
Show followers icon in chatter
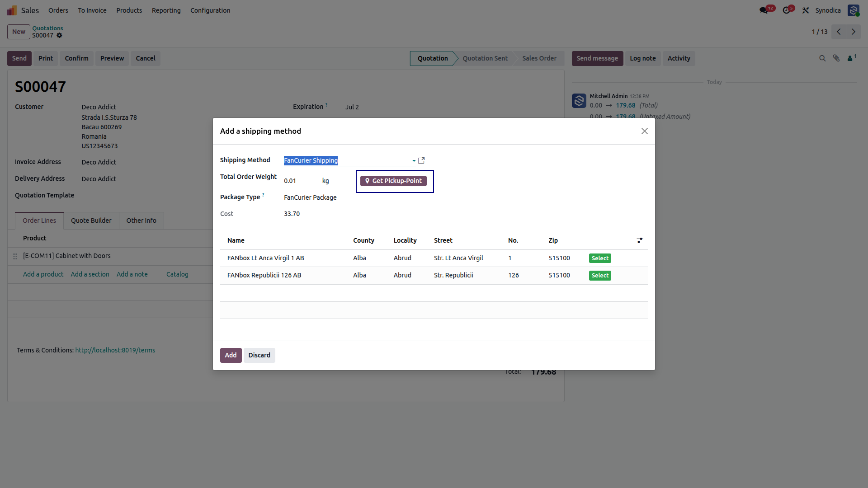(851, 58)
